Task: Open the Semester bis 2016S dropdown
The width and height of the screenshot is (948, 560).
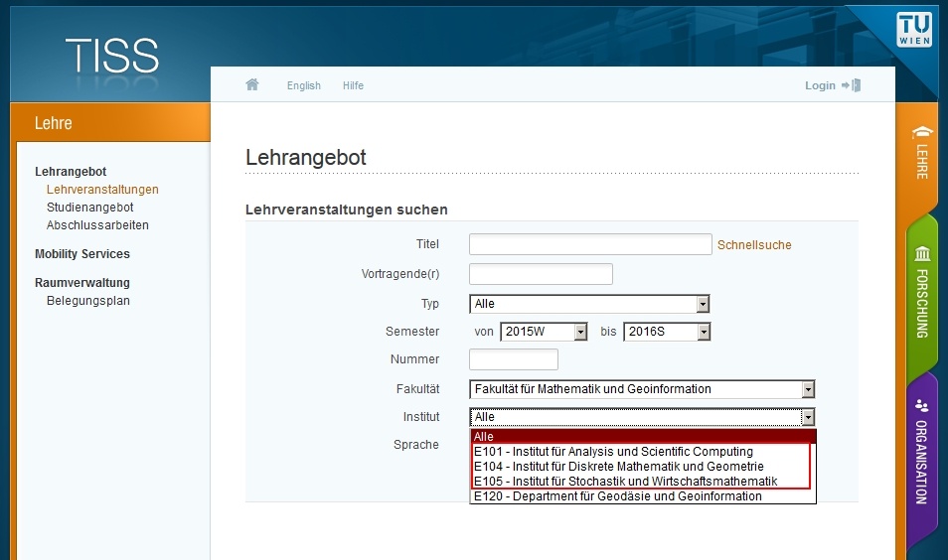Action: [666, 331]
